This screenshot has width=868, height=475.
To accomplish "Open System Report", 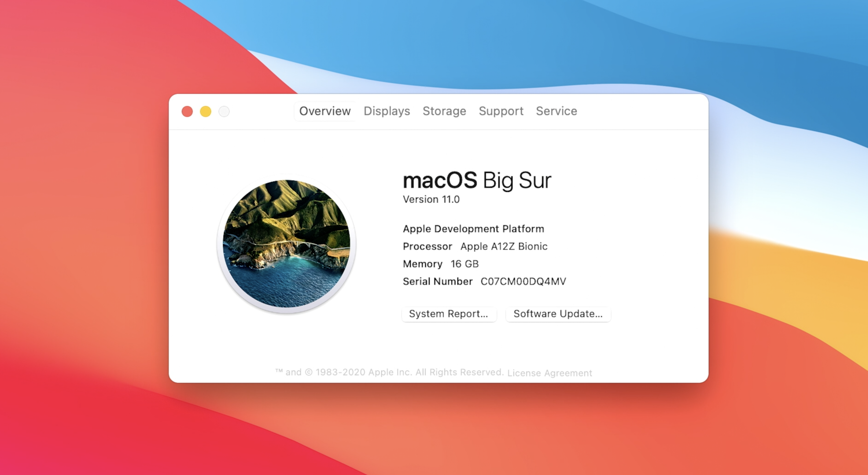I will 449,314.
